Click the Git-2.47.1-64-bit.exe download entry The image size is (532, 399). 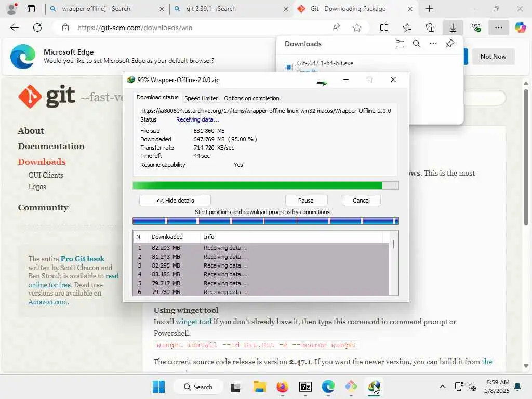tap(325, 63)
